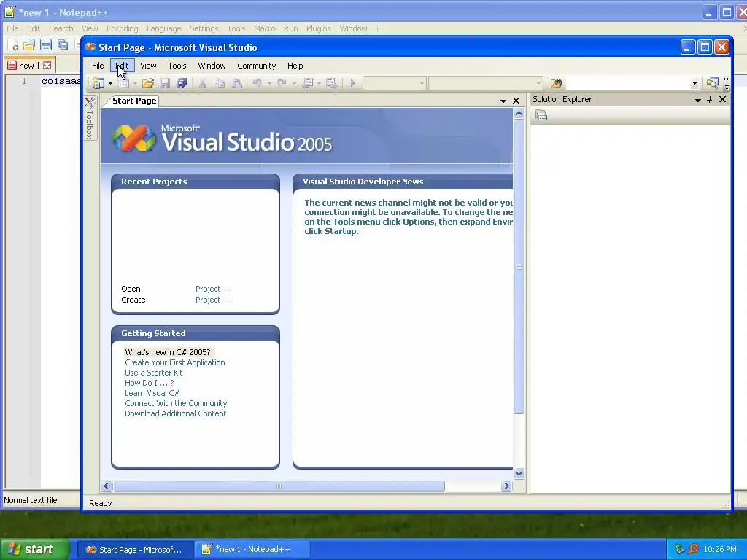Click the Start Page horizontal scroll thumb
747x560 pixels.
pos(279,486)
